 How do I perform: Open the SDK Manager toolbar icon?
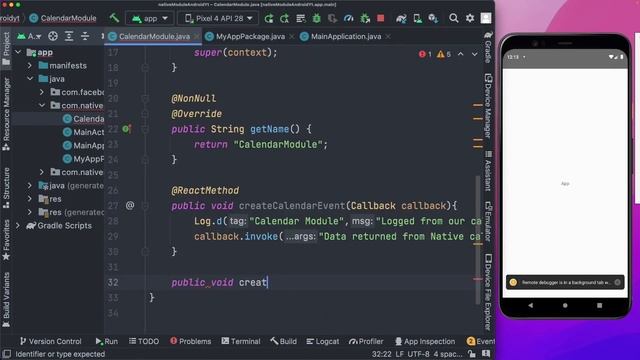tap(433, 18)
